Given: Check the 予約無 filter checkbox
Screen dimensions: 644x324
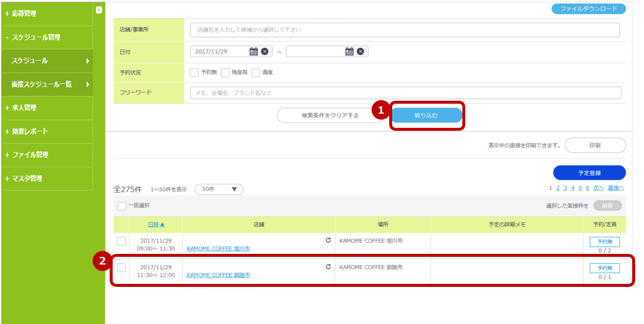Looking at the screenshot, I should [x=195, y=72].
